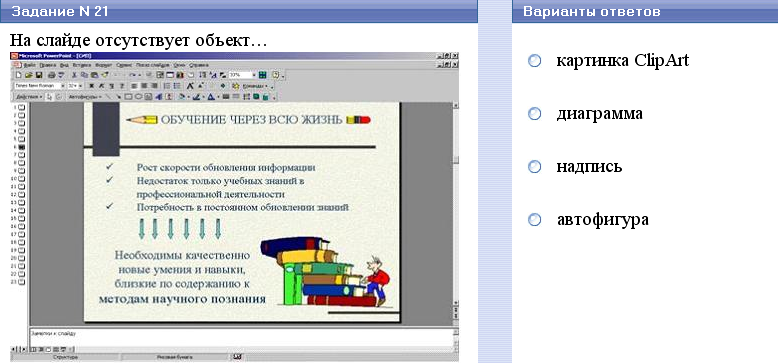Open the Вид menu
The image size is (778, 363).
pos(65,65)
